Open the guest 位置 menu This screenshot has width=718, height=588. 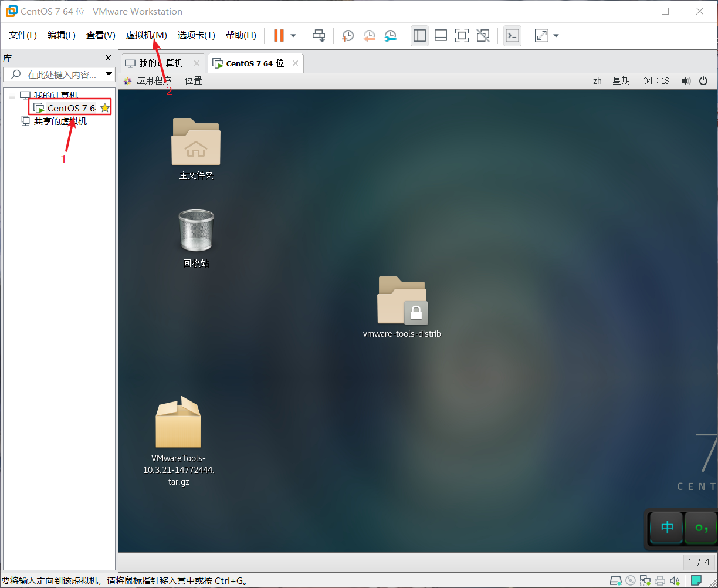194,81
